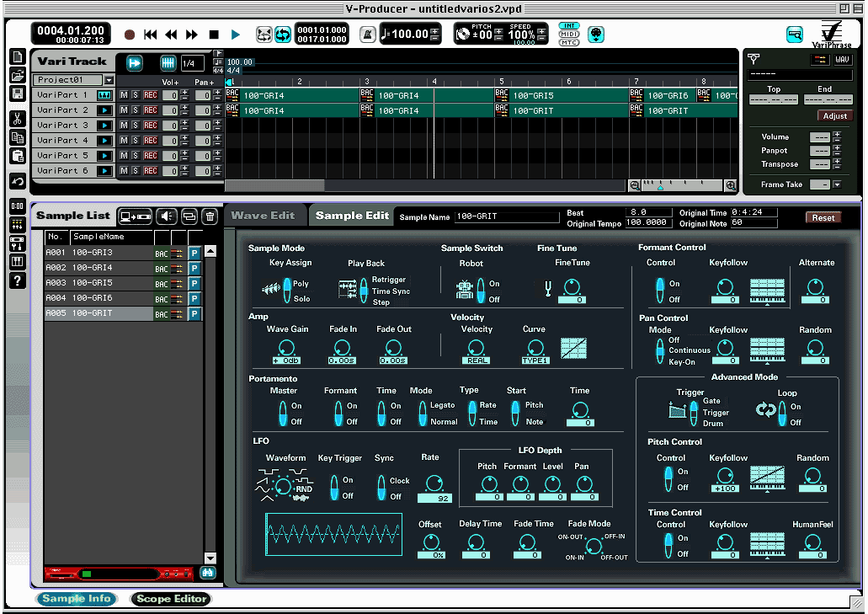This screenshot has height=614, width=868.
Task: Click the rewind button in the transport
Action: click(171, 35)
